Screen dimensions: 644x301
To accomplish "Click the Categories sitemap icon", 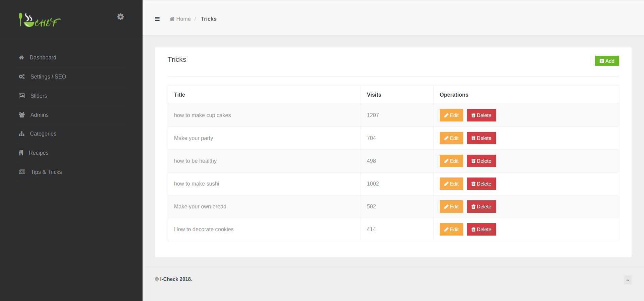I will pos(22,134).
